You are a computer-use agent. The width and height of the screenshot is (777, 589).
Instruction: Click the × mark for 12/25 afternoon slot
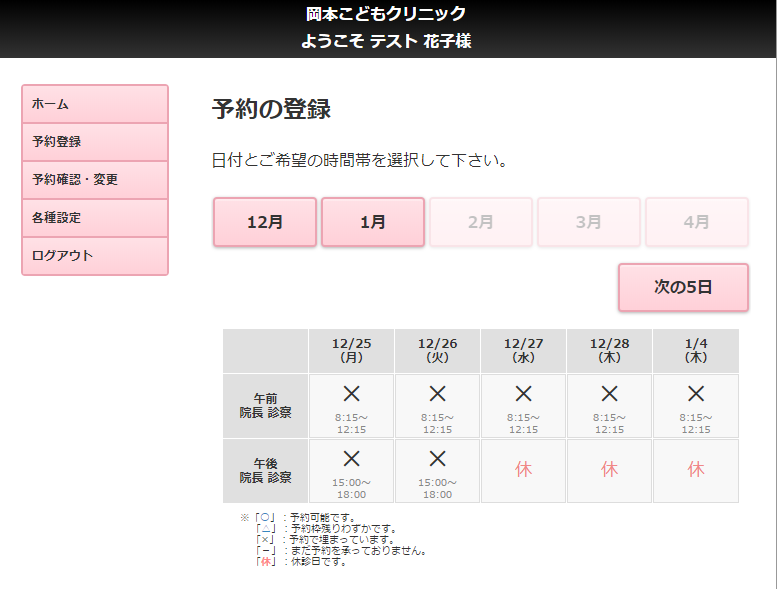pyautogui.click(x=351, y=459)
